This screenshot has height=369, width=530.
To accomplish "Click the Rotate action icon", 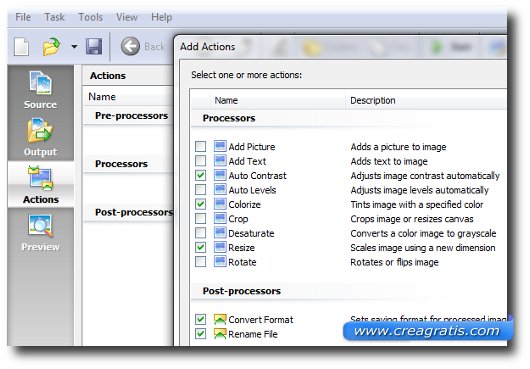I will [x=220, y=262].
